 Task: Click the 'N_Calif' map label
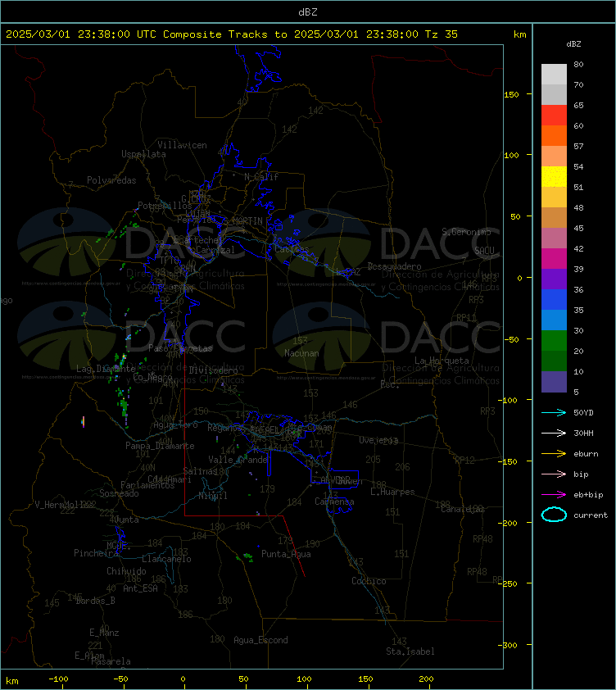261,177
